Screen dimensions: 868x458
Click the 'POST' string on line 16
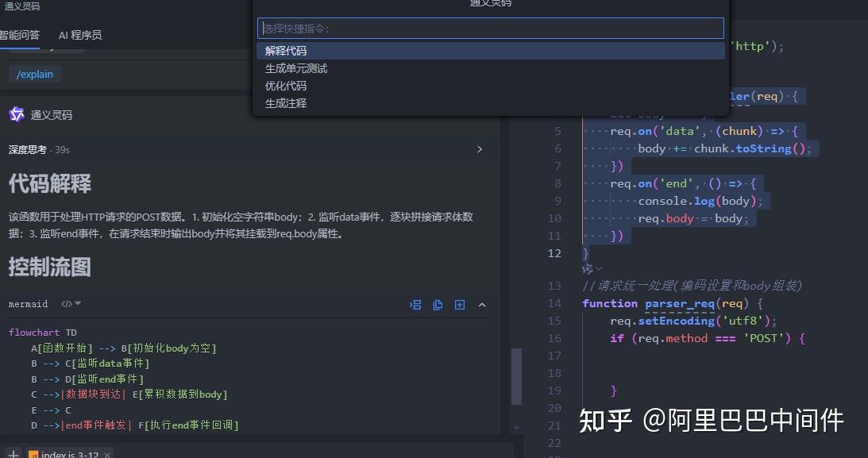pyautogui.click(x=763, y=338)
